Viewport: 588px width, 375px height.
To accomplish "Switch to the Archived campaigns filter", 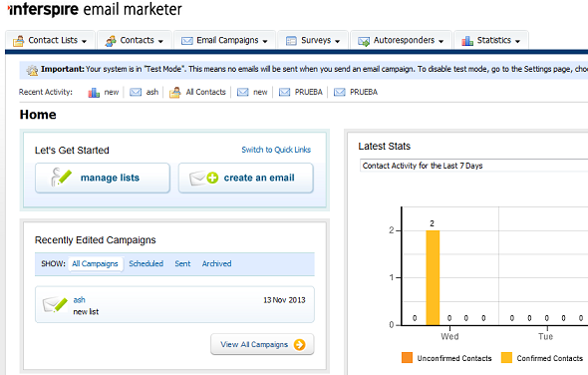I will click(x=216, y=264).
